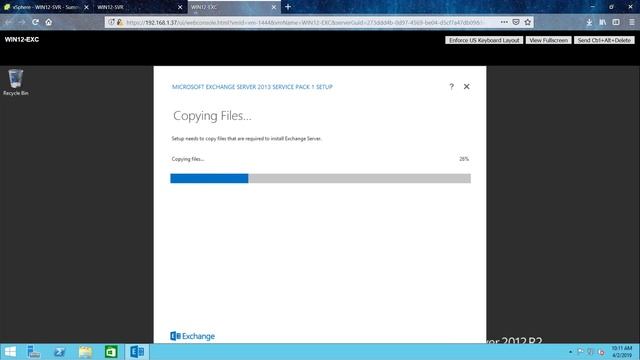This screenshot has width=640, height=360.
Task: Launch Server Manager from the taskbar
Action: (33, 351)
